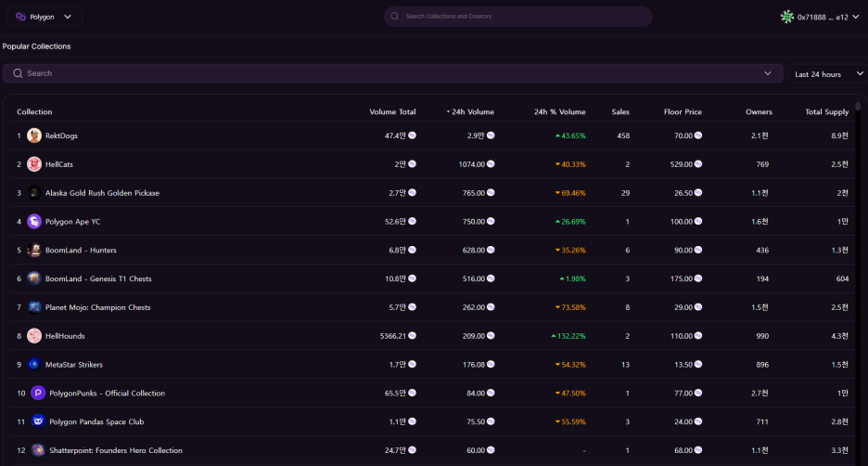Click RektDogs 24h change value 43.65%
Image resolution: width=868 pixels, height=466 pixels.
point(570,136)
